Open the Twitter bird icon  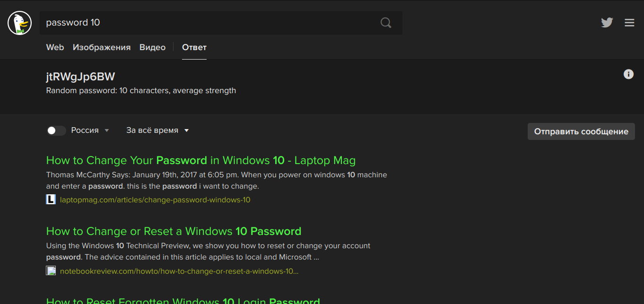coord(607,22)
